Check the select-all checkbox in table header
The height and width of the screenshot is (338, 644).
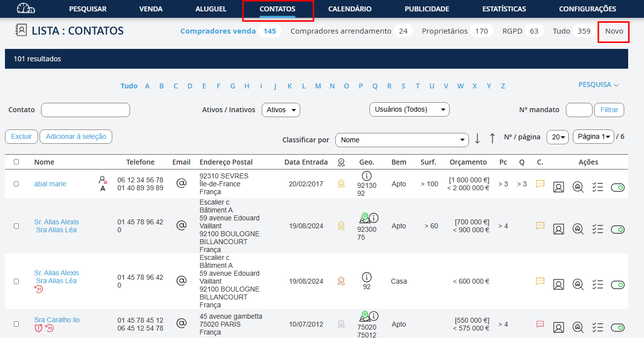point(16,162)
